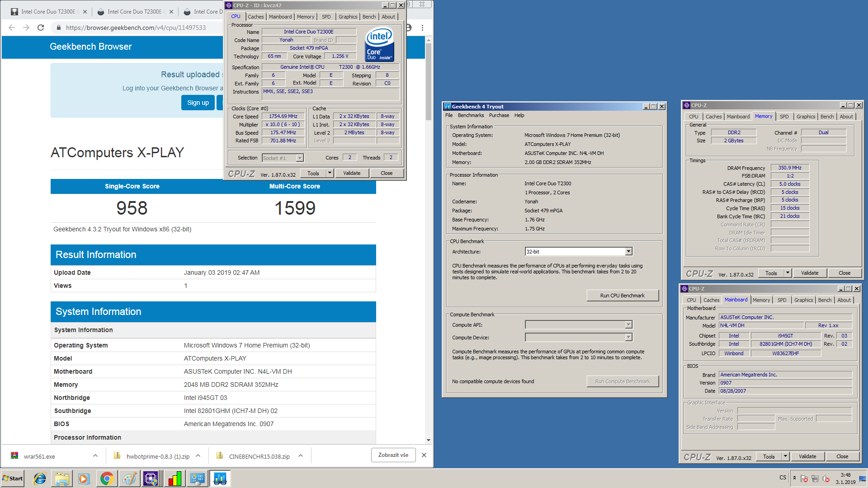
Task: Open Windows Explorer folder on taskbar
Action: [x=62, y=479]
